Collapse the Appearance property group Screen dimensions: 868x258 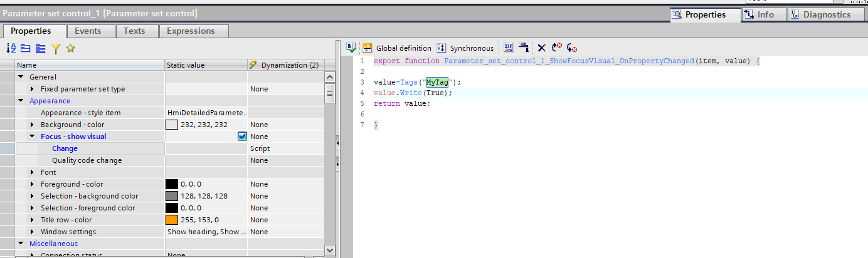click(21, 101)
